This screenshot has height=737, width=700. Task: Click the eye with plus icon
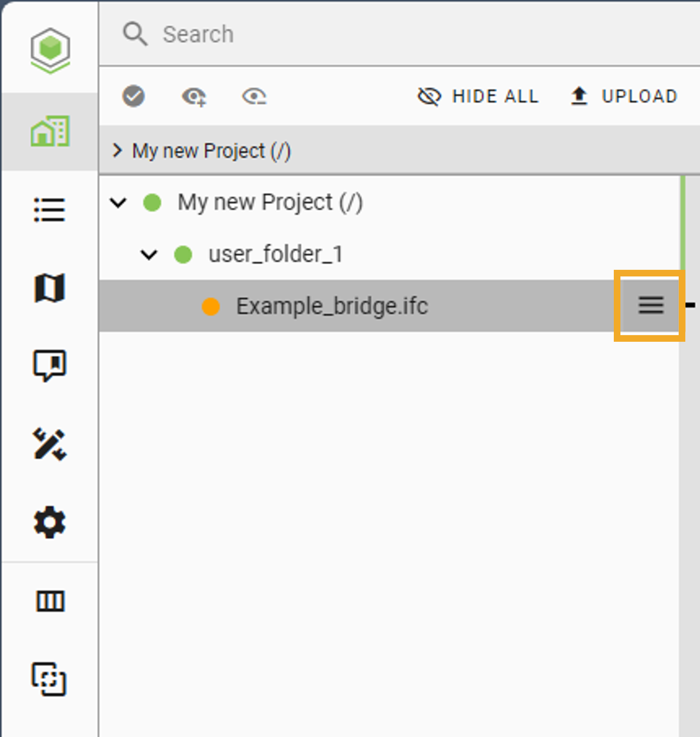point(194,97)
